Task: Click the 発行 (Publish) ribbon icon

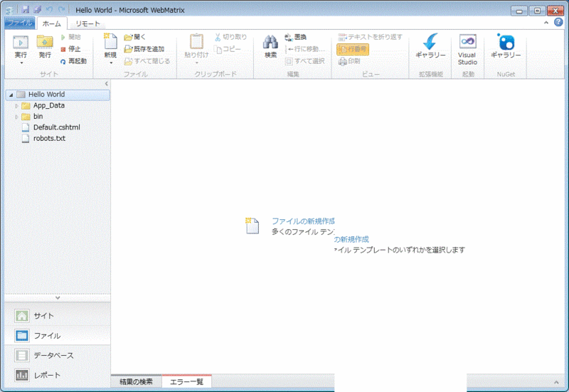Action: pyautogui.click(x=45, y=43)
